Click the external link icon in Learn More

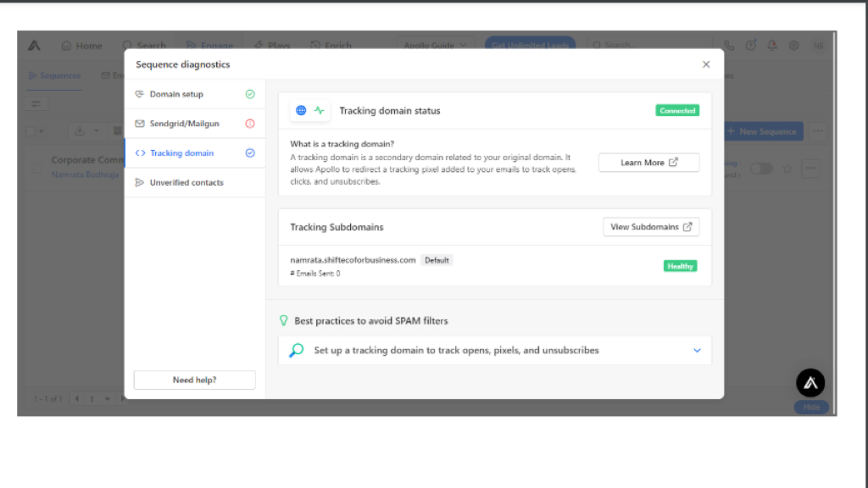673,162
